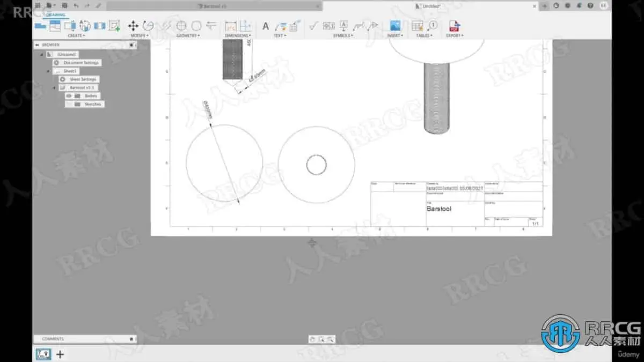The width and height of the screenshot is (644, 362).
Task: Click the Undo arrow
Action: pos(76,5)
